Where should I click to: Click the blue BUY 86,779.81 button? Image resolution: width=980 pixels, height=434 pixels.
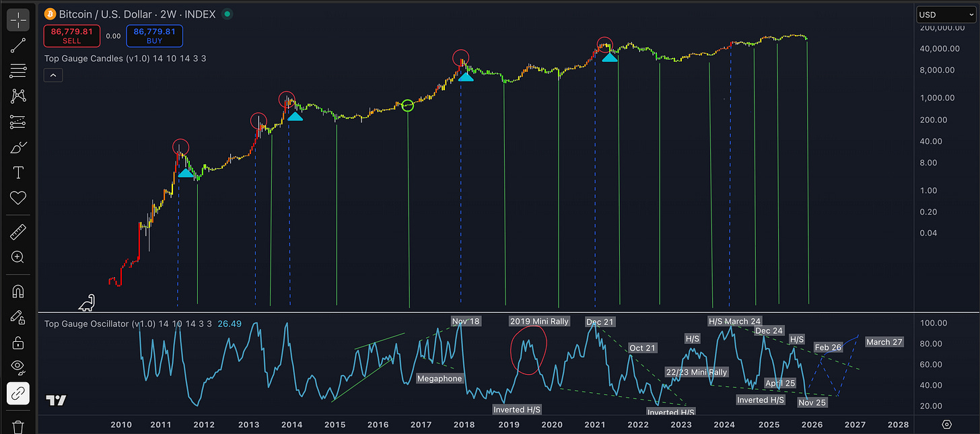(154, 36)
